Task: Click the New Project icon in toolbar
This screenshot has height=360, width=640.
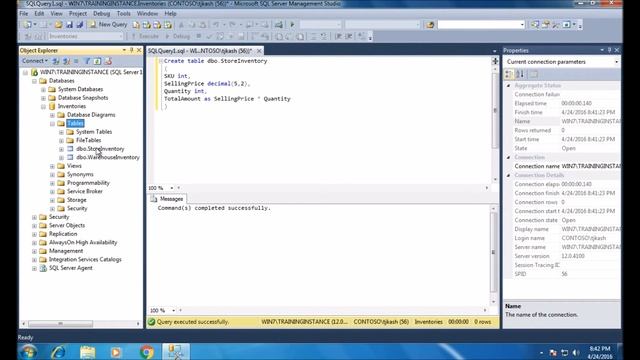Action: (28, 25)
